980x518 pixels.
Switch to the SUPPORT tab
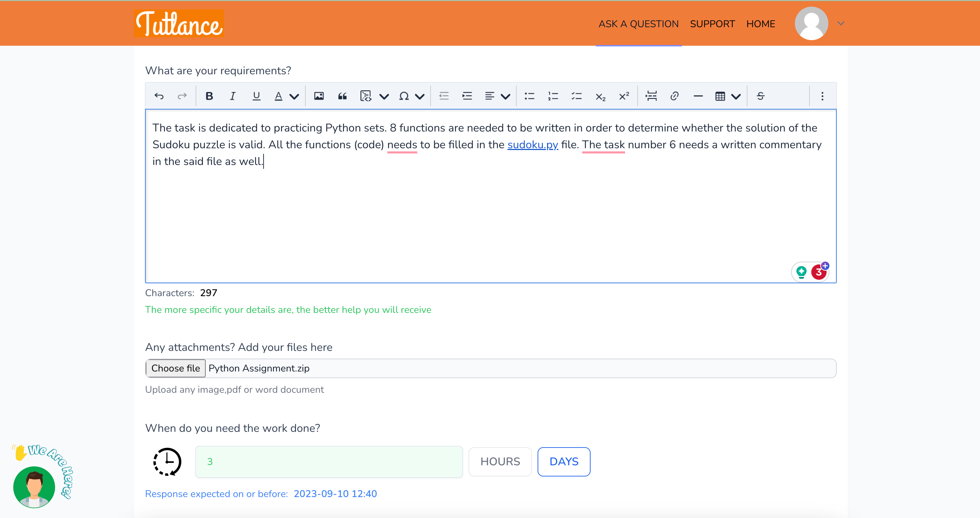712,23
